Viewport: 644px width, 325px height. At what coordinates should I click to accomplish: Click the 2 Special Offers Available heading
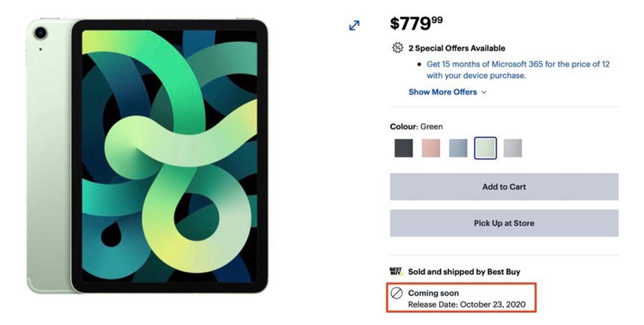point(457,48)
